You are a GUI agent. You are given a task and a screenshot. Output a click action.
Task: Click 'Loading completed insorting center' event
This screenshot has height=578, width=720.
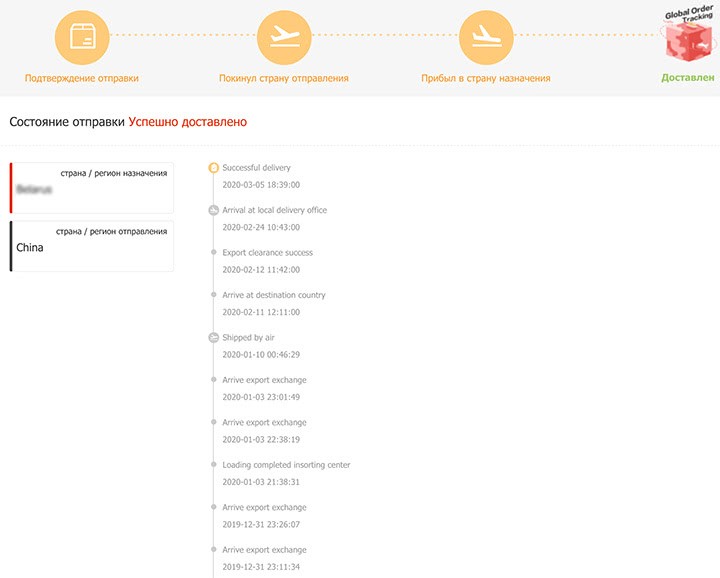click(x=287, y=465)
